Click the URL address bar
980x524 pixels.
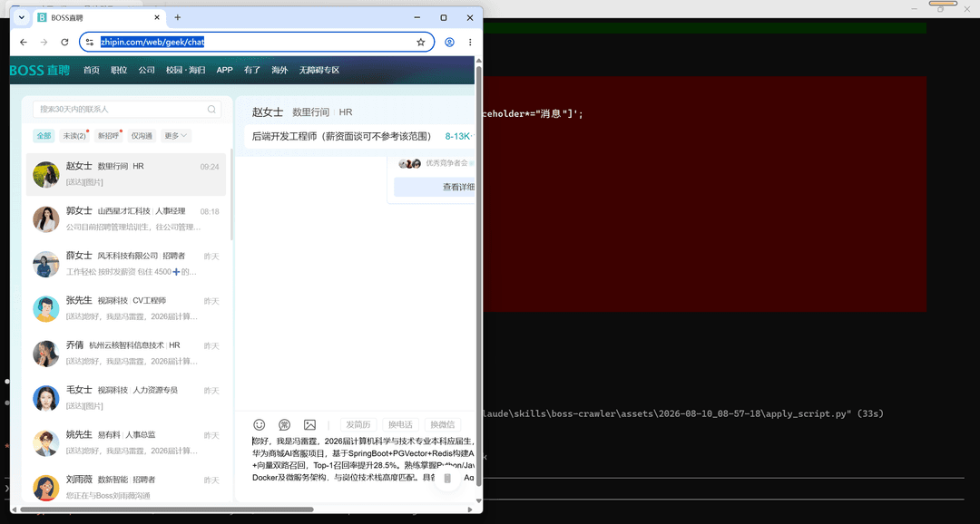click(x=257, y=43)
